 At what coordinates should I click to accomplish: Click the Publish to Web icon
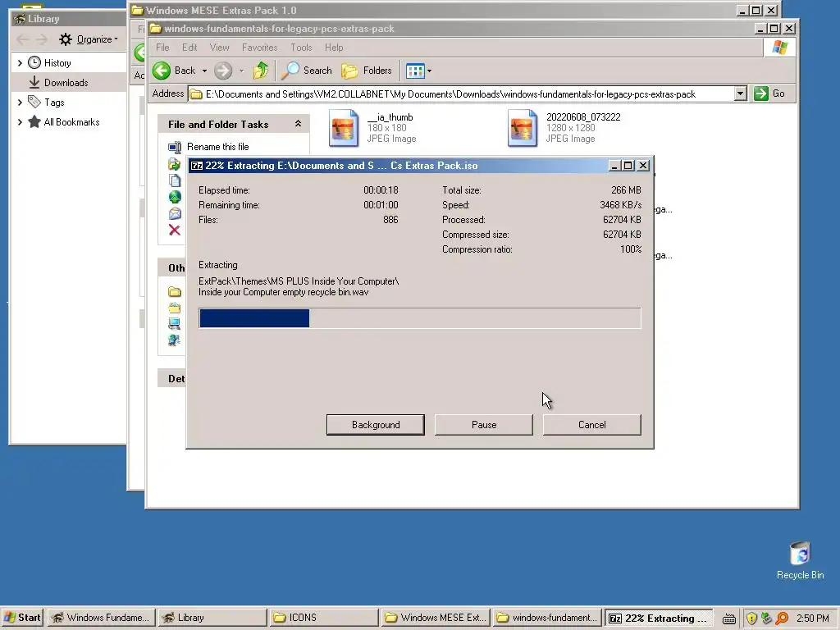175,197
